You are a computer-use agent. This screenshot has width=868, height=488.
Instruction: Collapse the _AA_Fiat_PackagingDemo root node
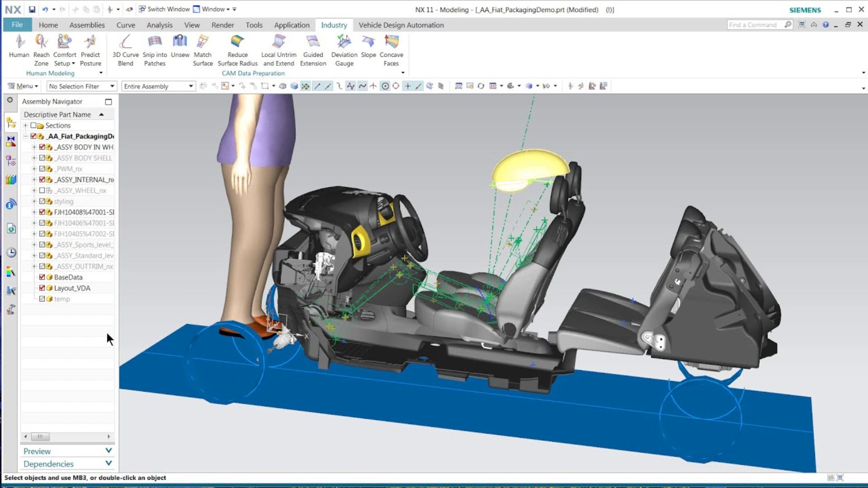[26, 136]
